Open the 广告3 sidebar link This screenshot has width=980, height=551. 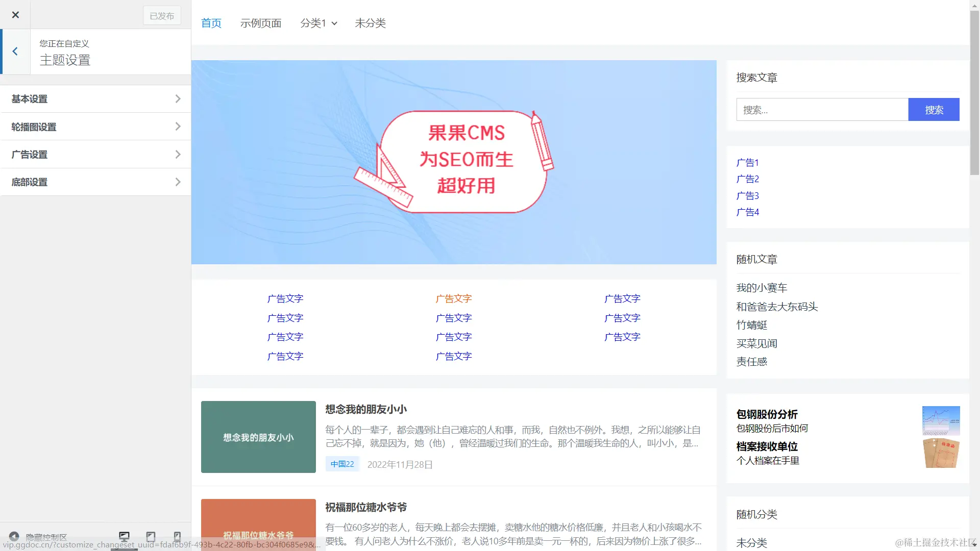(x=748, y=196)
